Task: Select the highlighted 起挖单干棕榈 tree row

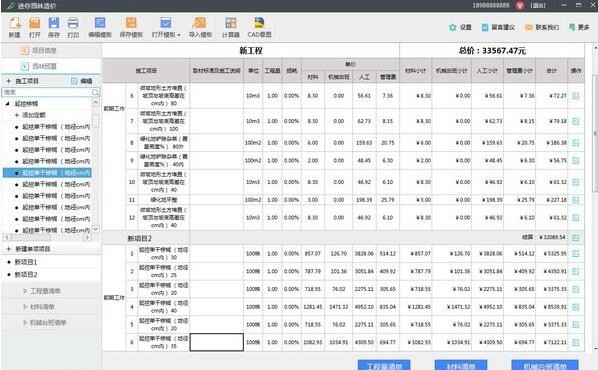Action: [47, 173]
